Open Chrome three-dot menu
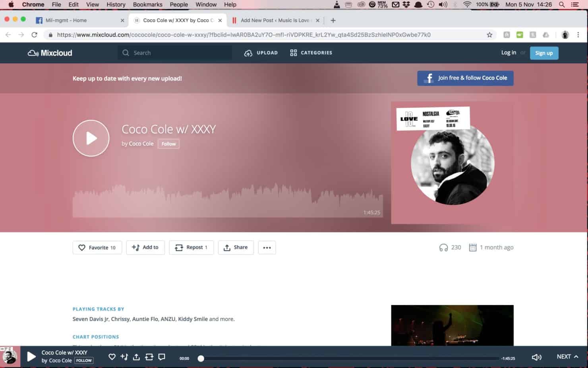Screen dimensions: 588x368 578,35
